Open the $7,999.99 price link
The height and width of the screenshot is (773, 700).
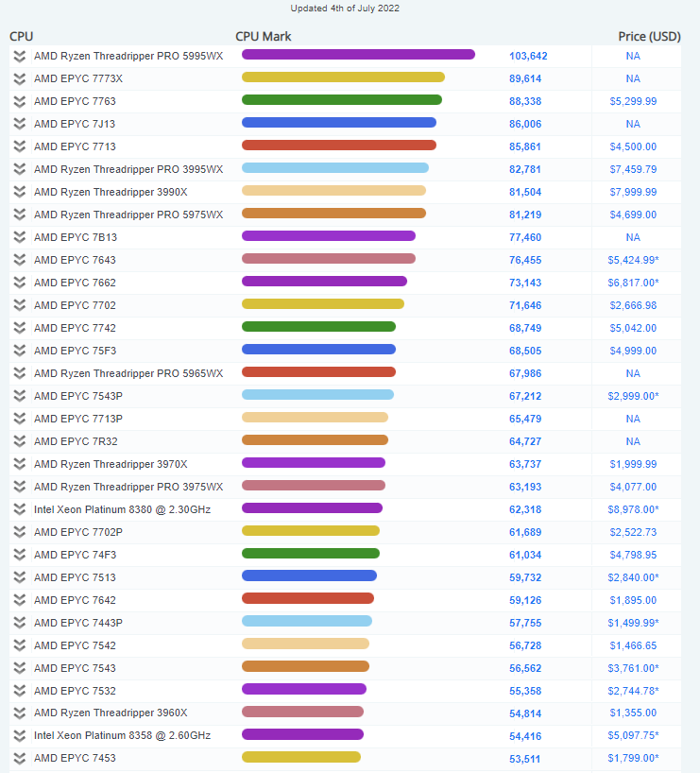pyautogui.click(x=633, y=192)
